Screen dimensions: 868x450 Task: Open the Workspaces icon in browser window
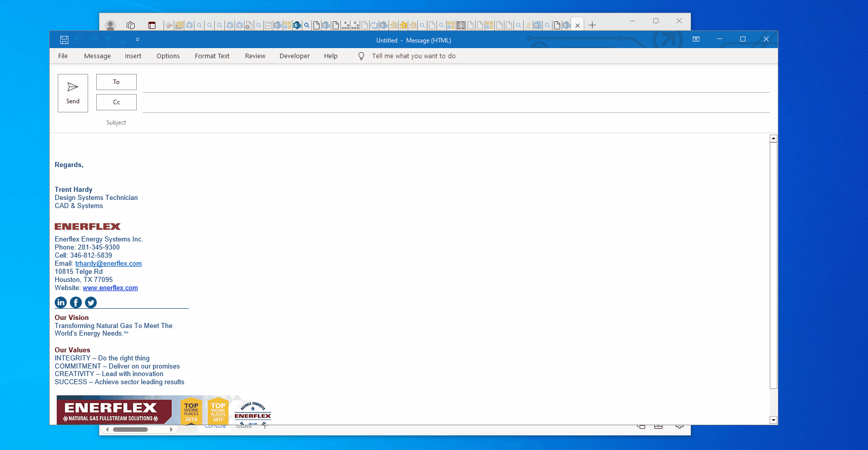click(131, 25)
